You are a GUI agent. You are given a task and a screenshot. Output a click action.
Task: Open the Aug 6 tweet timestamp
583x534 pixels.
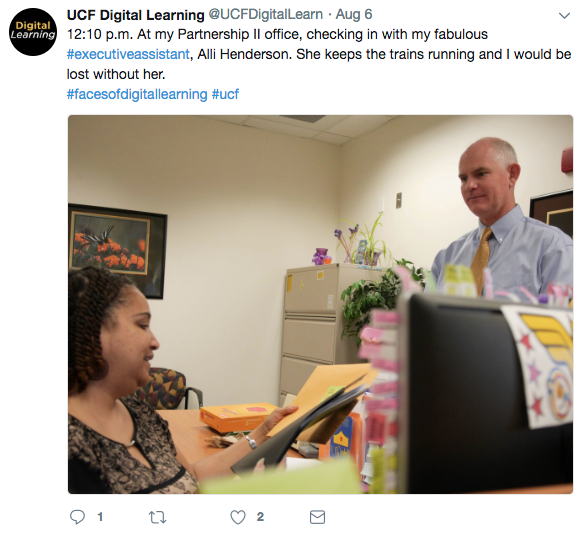coord(354,15)
